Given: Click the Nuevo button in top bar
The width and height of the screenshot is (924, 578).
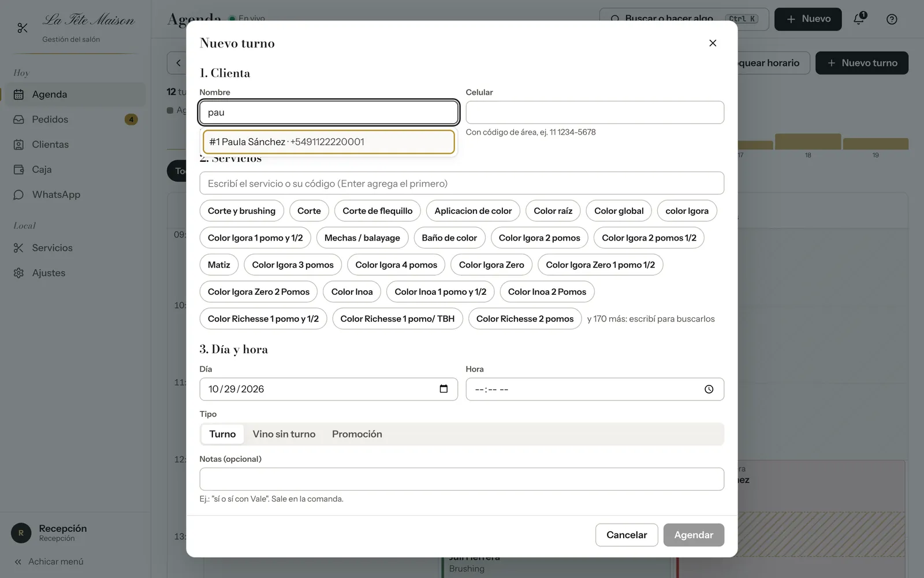Looking at the screenshot, I should 808,19.
